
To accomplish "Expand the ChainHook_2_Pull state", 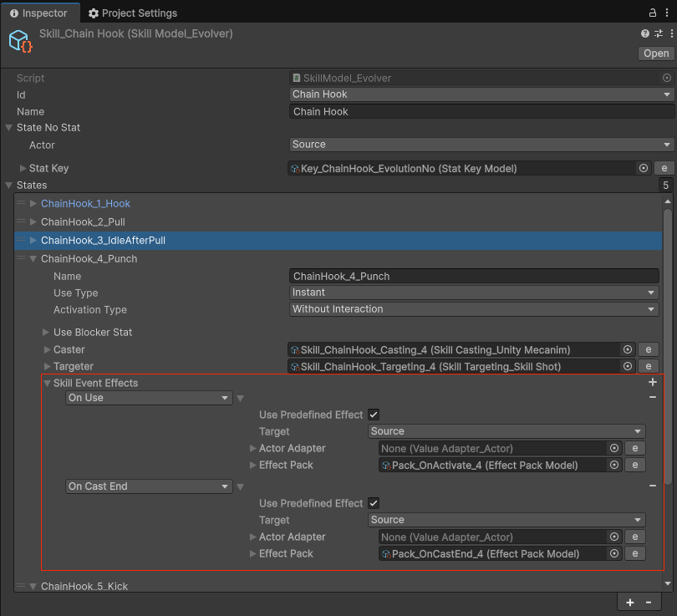I will (33, 221).
